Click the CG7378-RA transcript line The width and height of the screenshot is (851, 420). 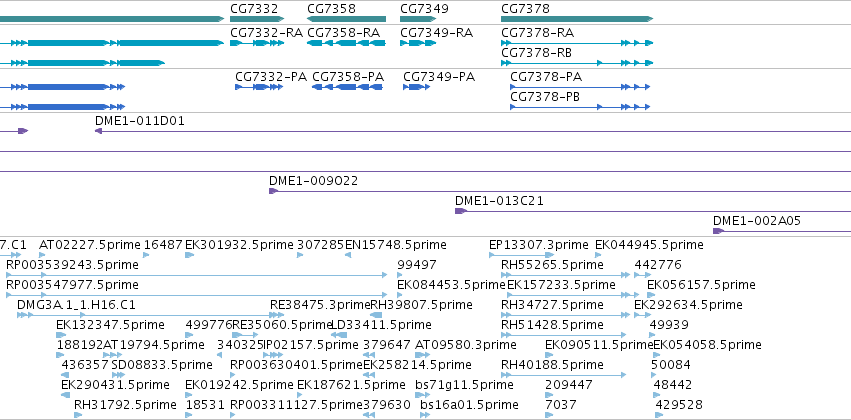tap(576, 43)
